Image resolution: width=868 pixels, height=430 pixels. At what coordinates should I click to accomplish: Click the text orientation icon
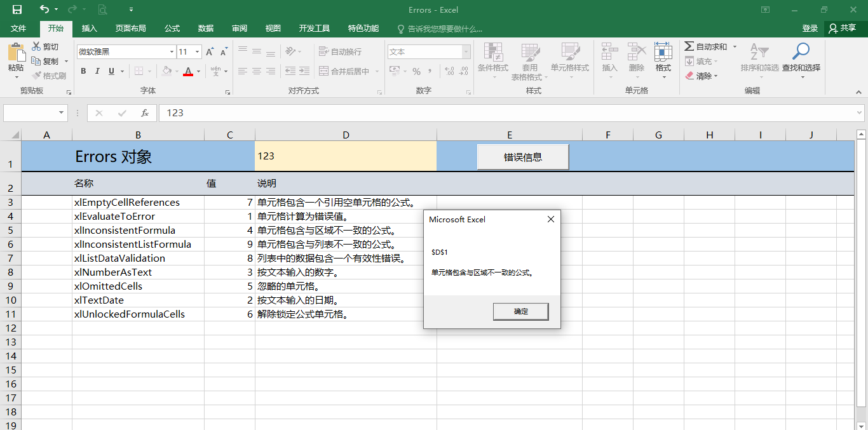click(290, 51)
